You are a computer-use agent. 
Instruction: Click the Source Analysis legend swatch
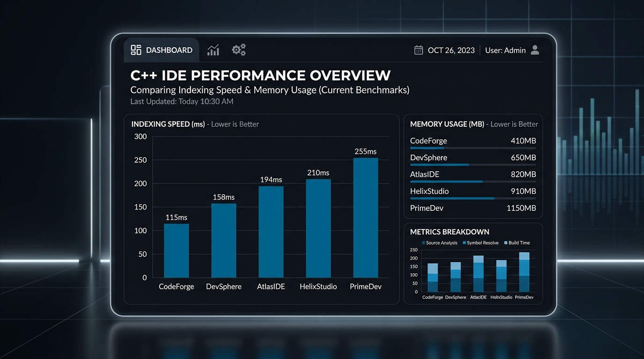[423, 243]
